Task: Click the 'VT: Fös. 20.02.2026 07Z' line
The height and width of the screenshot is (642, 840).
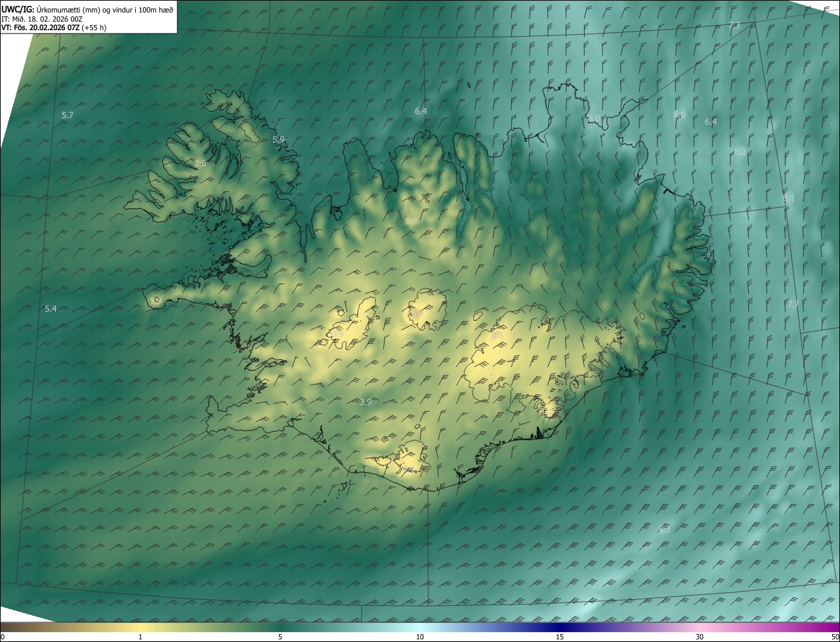Action: (x=54, y=28)
